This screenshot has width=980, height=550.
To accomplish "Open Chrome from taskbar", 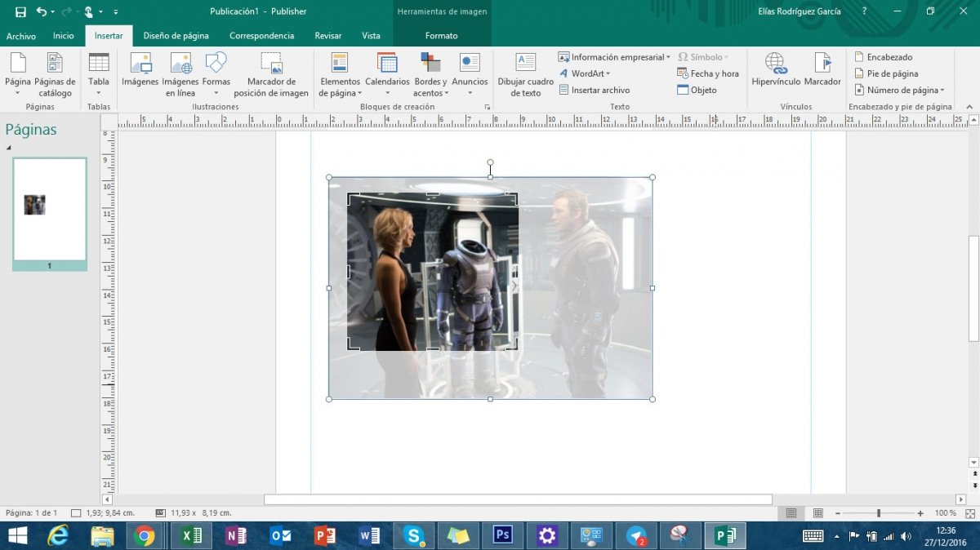I will pyautogui.click(x=145, y=535).
